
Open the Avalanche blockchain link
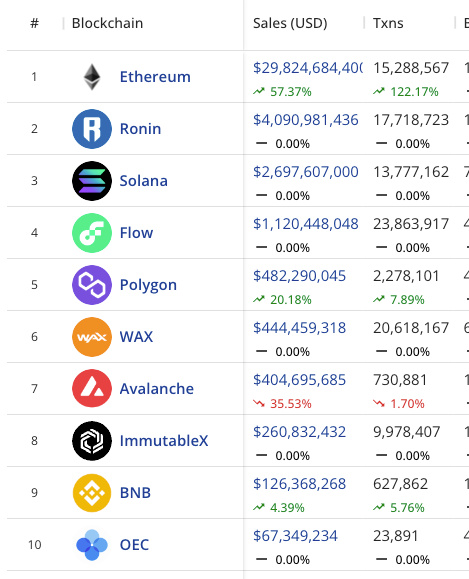tap(157, 388)
